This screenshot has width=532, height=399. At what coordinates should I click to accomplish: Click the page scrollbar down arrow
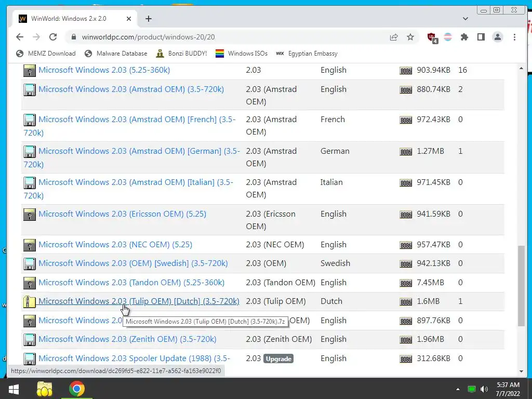[x=521, y=371]
